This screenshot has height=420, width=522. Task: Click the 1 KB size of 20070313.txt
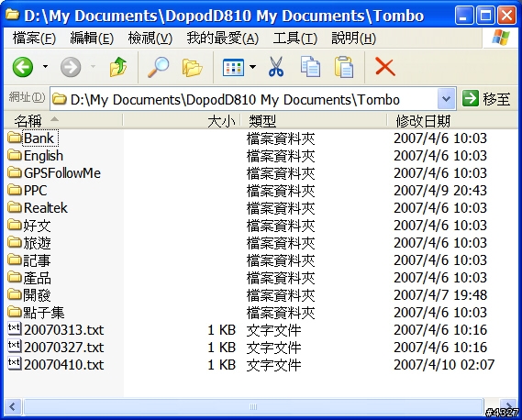[221, 330]
